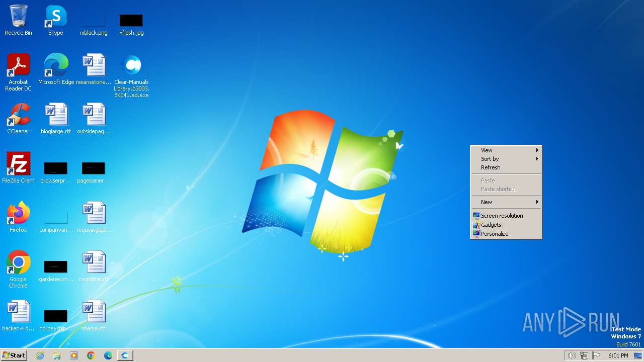644x362 pixels.
Task: Select the requestguid... document icon
Action: coord(94,217)
